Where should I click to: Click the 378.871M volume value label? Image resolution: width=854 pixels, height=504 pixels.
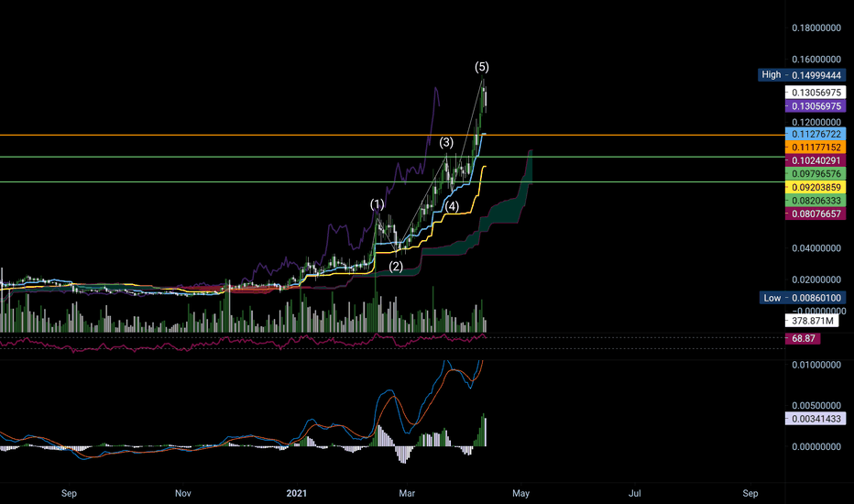pyautogui.click(x=812, y=321)
